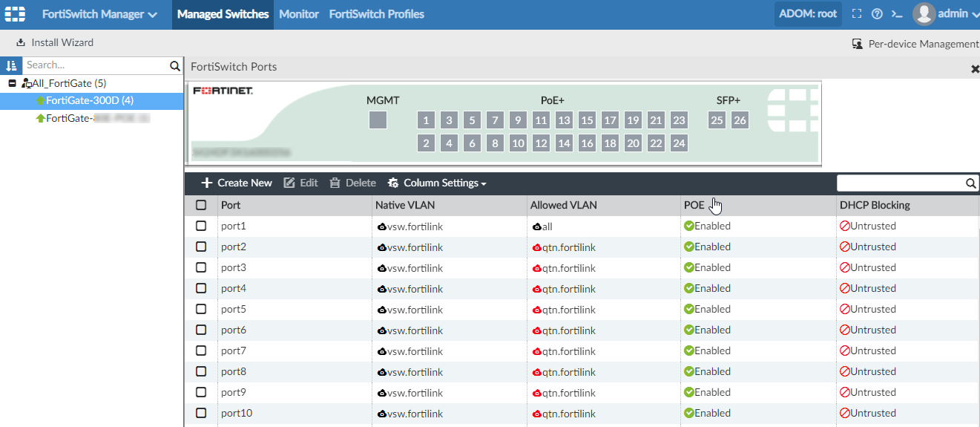Select port 11 on switch faceplate
The image size is (980, 427).
pos(541,120)
